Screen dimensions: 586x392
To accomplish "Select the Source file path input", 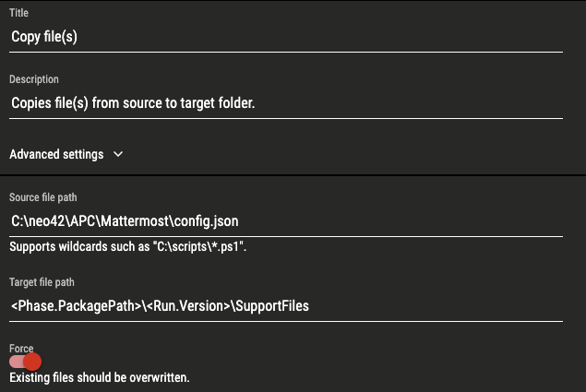I will click(286, 221).
